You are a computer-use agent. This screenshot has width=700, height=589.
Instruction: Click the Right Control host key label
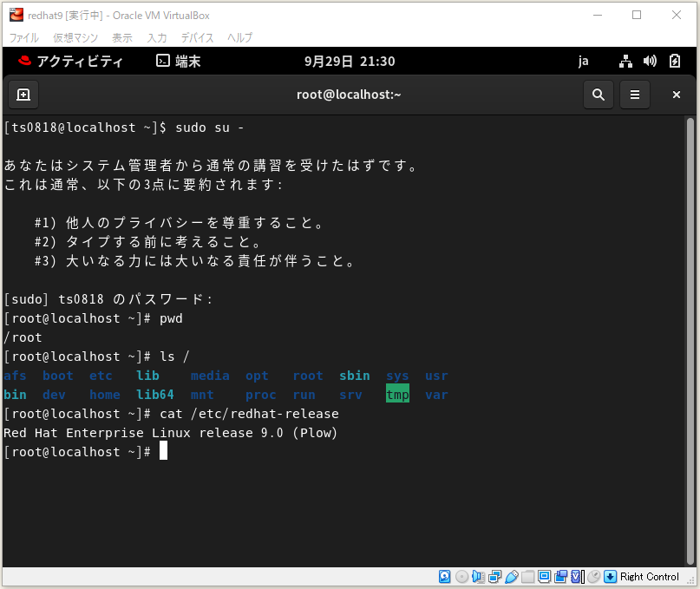649,577
